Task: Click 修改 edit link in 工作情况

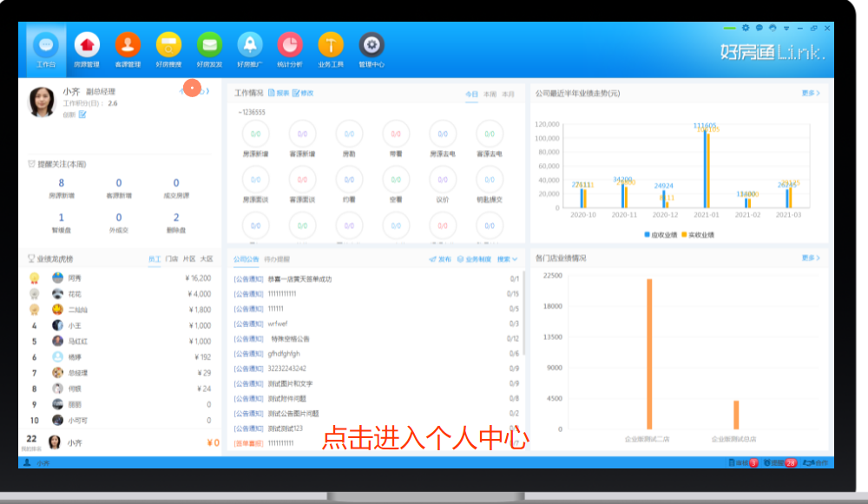Action: (x=303, y=93)
